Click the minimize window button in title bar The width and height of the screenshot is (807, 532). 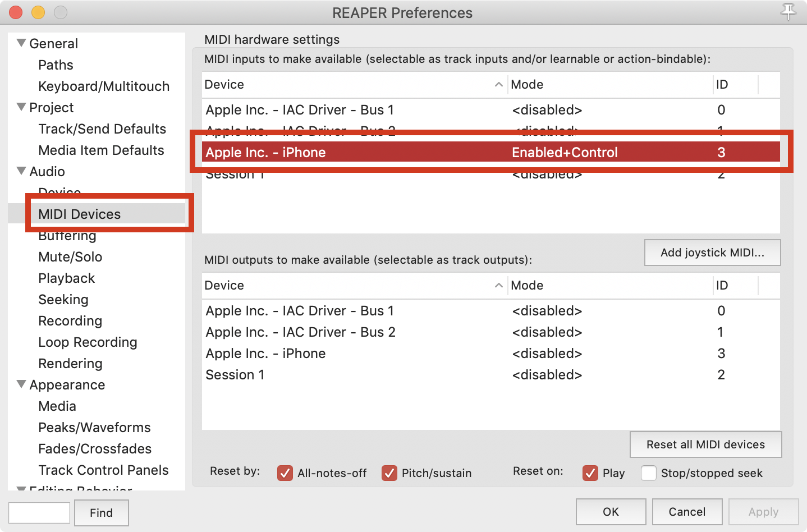coord(38,12)
